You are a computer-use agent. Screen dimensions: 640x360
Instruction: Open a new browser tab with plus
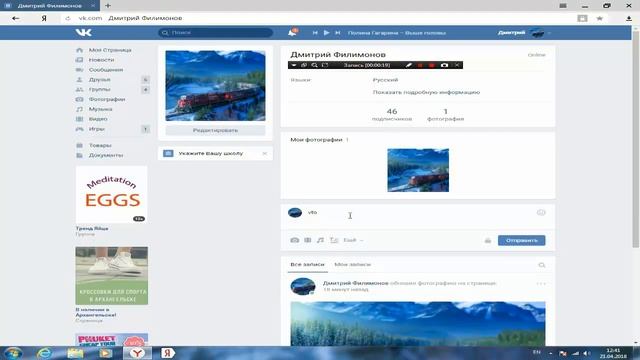tap(108, 6)
